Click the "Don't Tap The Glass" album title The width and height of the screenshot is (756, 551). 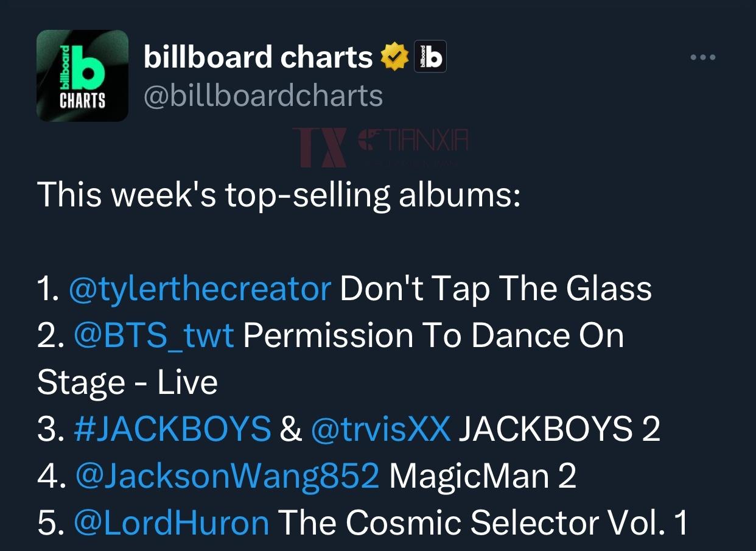coord(495,289)
